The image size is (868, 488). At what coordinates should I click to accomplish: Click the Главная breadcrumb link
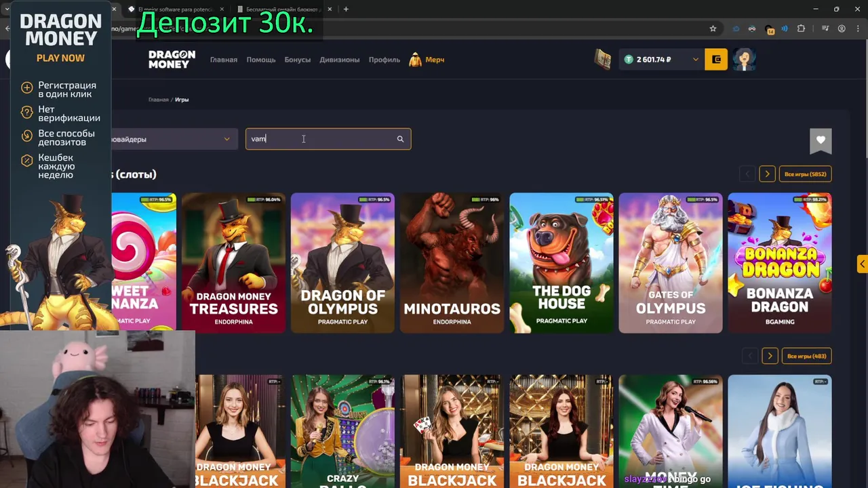(158, 100)
